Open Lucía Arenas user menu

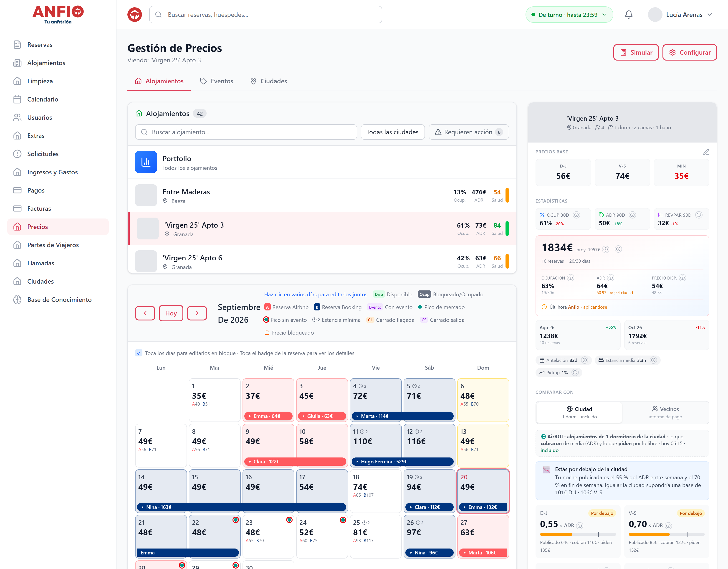[x=680, y=15]
